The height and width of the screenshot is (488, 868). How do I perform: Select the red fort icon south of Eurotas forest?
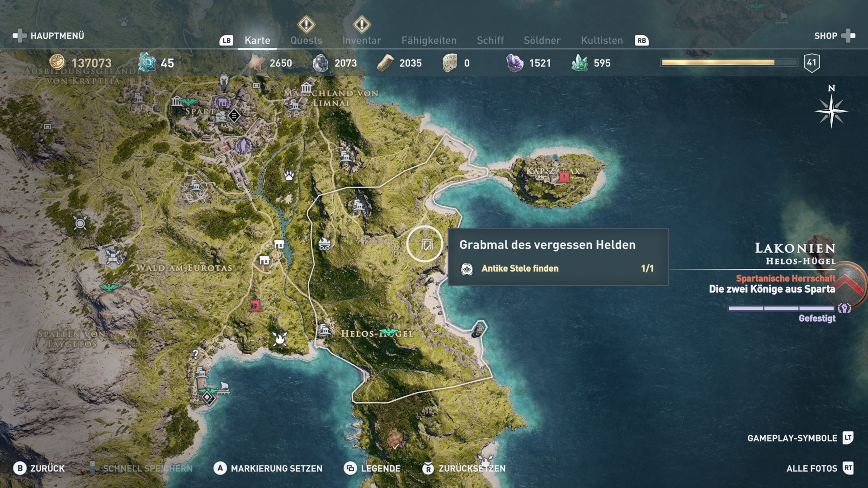pyautogui.click(x=256, y=305)
